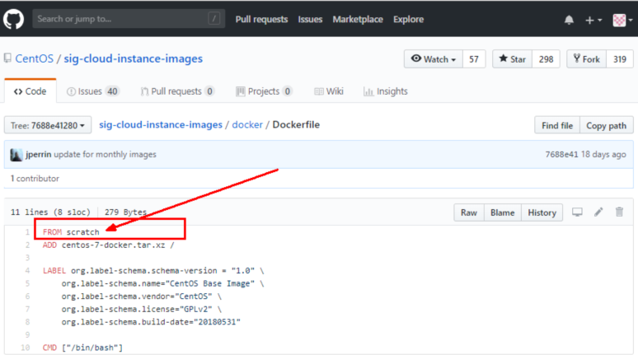This screenshot has width=638, height=364.
Task: Open sig-cloud-instance-images breadcrumb link
Action: [161, 124]
